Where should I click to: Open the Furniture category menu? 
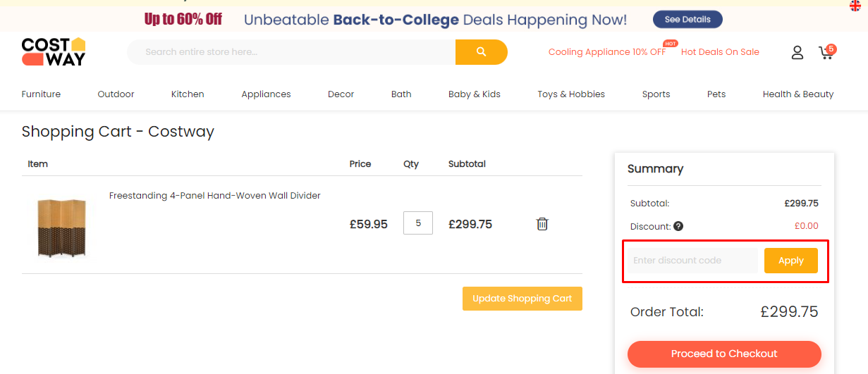[x=41, y=94]
